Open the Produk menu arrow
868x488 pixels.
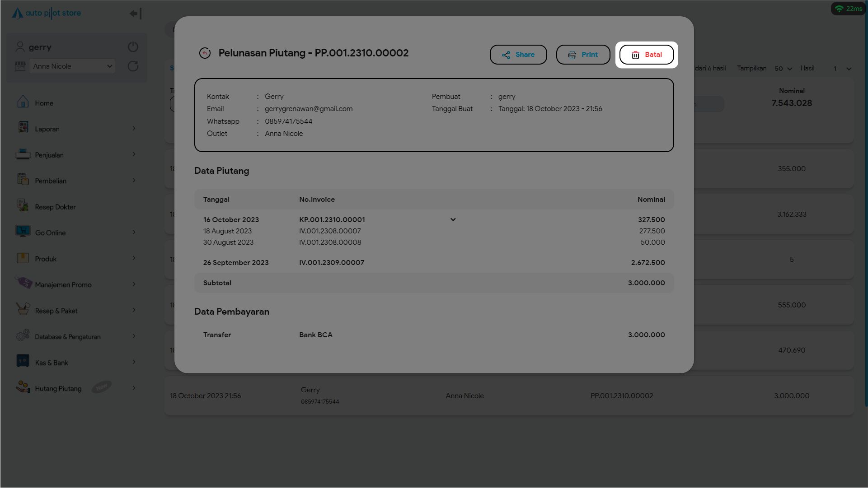click(134, 258)
